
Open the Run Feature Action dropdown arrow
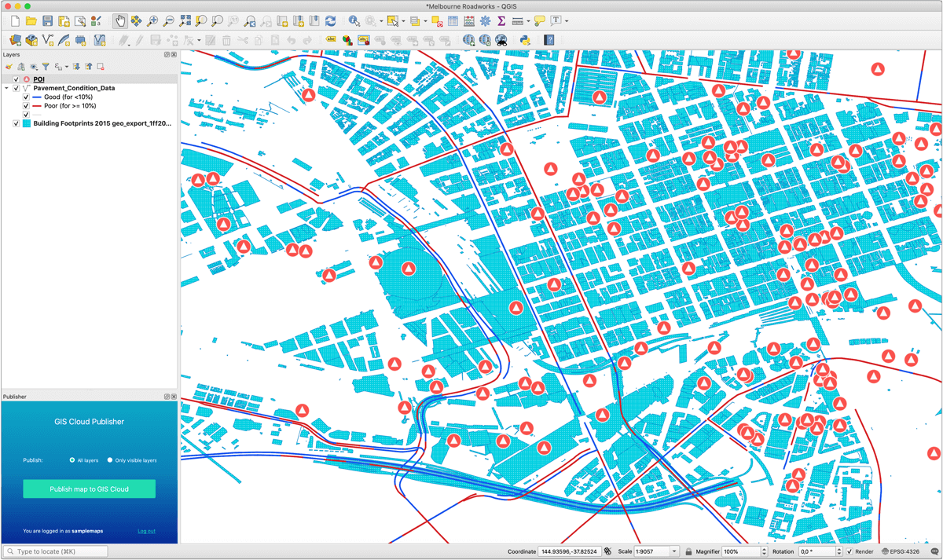click(x=381, y=21)
